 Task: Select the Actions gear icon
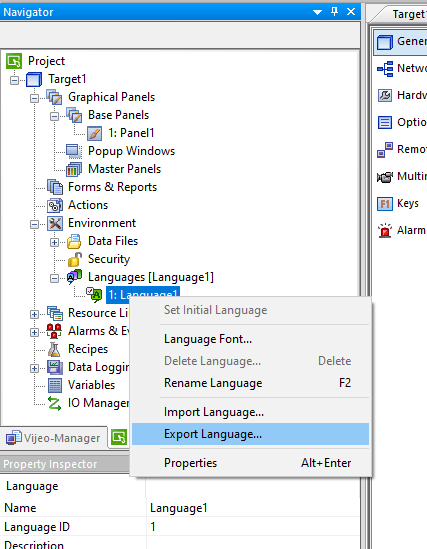tap(55, 205)
